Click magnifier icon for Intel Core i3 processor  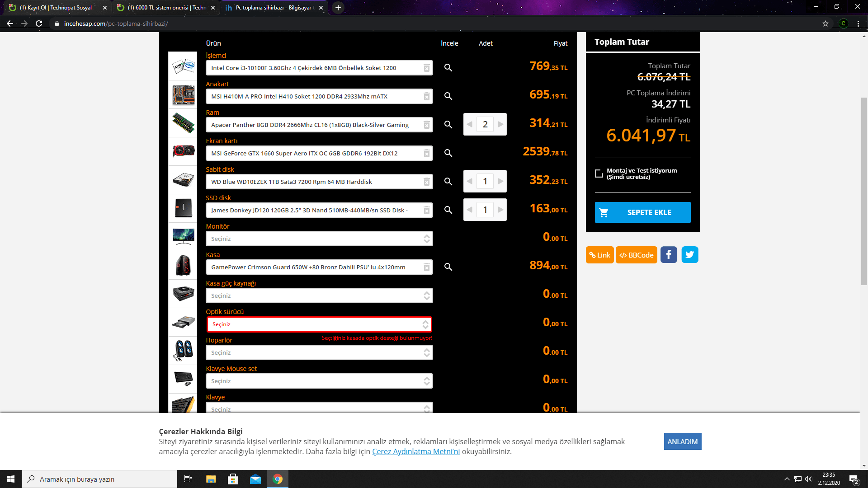(x=448, y=68)
